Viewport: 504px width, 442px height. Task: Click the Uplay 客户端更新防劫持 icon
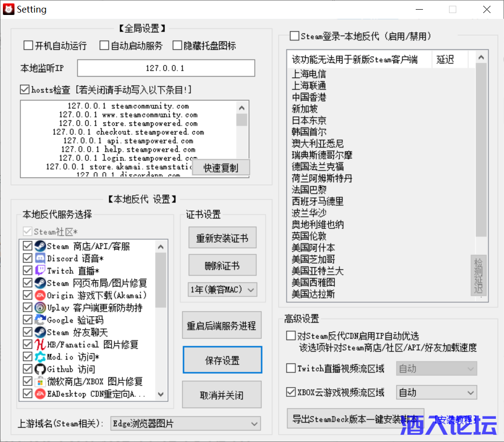40,307
